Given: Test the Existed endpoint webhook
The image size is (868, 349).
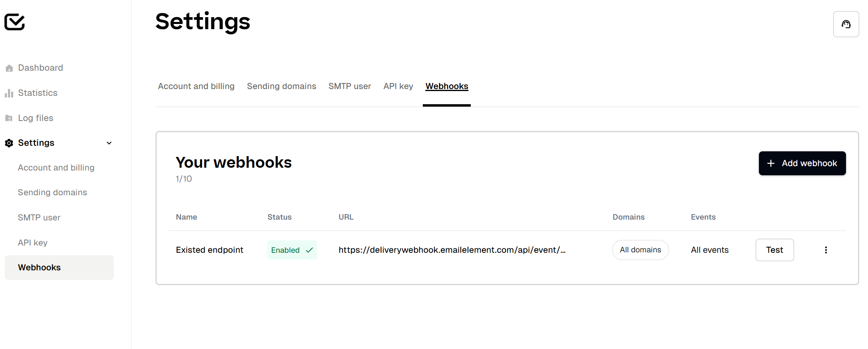Looking at the screenshot, I should point(774,250).
